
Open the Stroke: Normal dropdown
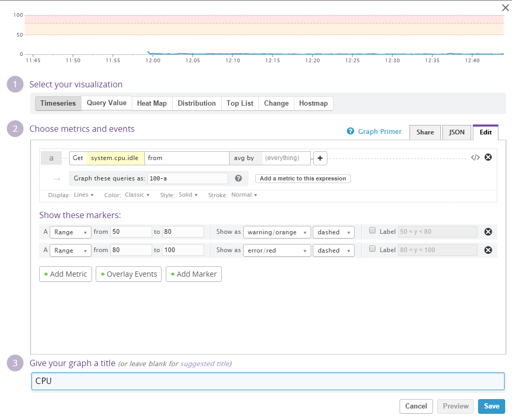tap(244, 195)
